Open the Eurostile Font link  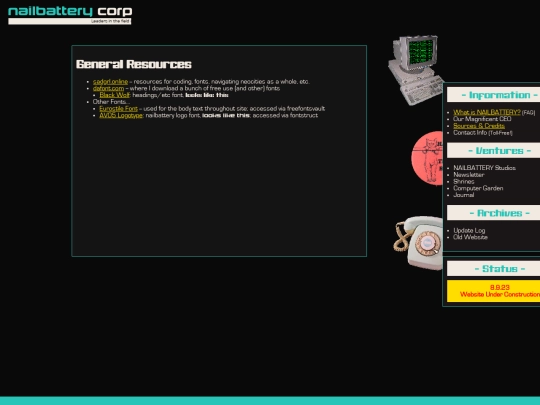118,108
